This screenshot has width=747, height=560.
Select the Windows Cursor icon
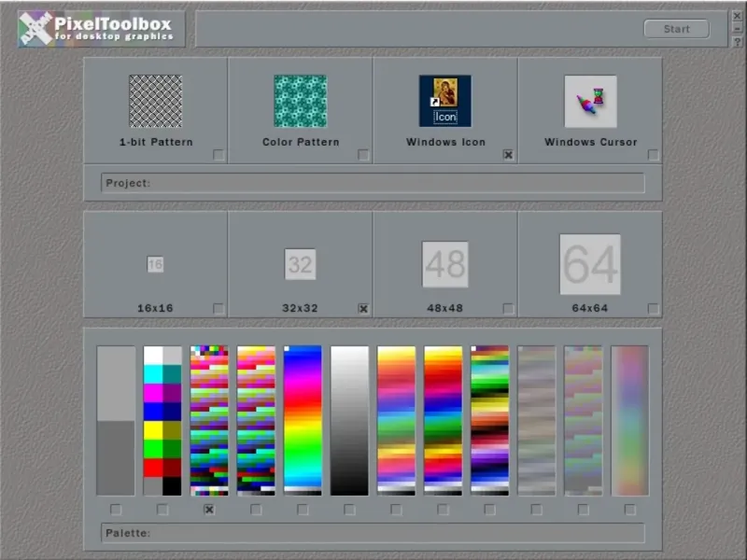click(590, 101)
